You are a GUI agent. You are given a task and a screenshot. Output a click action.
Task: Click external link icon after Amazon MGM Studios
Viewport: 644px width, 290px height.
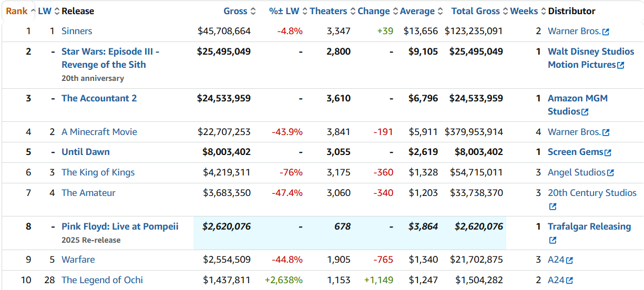pos(585,112)
